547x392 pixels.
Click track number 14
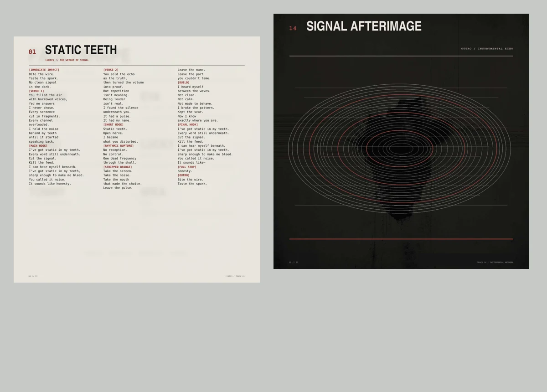coord(293,28)
